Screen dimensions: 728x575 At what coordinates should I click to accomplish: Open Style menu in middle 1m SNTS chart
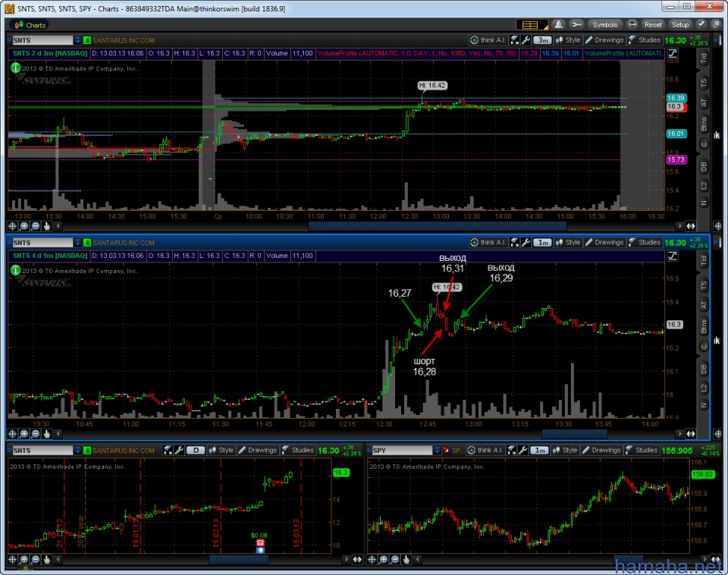tap(568, 243)
